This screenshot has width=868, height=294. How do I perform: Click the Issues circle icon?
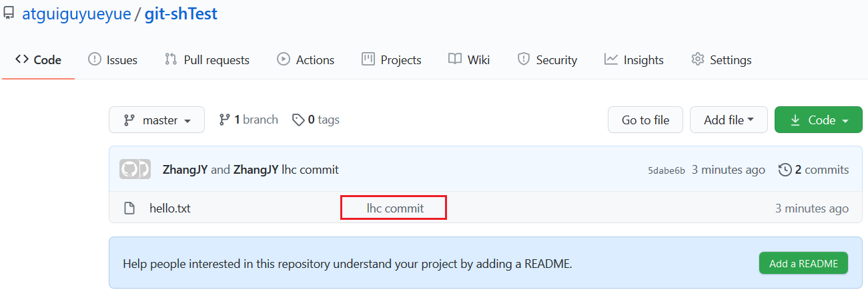[x=95, y=59]
